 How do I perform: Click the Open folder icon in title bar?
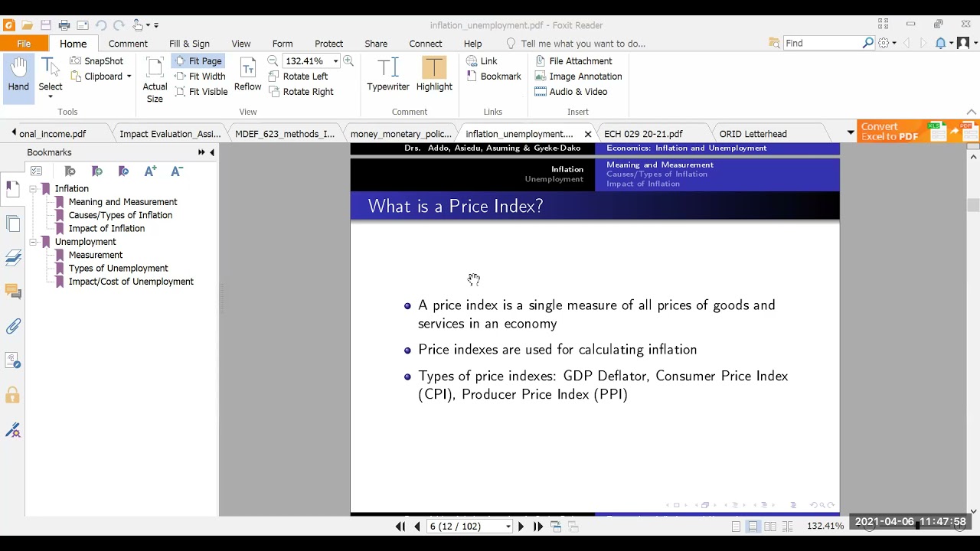(x=28, y=25)
